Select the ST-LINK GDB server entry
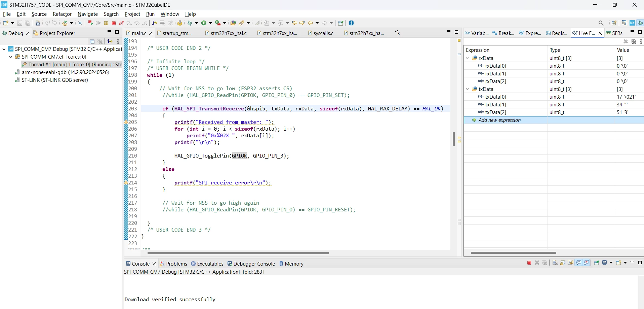Viewport: 644px width, 309px height. pos(51,80)
